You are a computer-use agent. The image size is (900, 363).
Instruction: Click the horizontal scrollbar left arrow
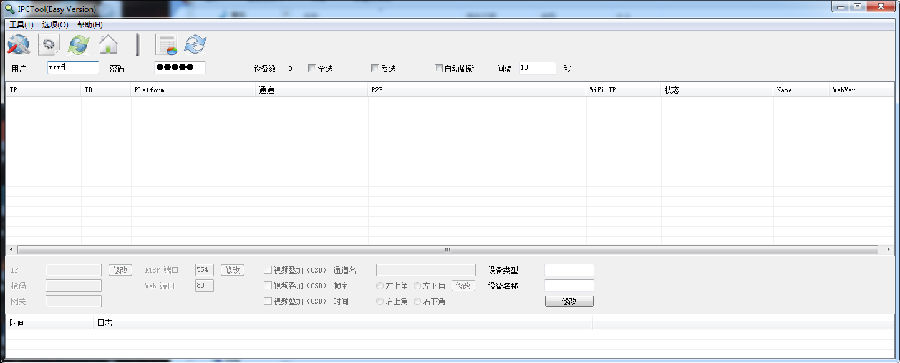pyautogui.click(x=10, y=249)
